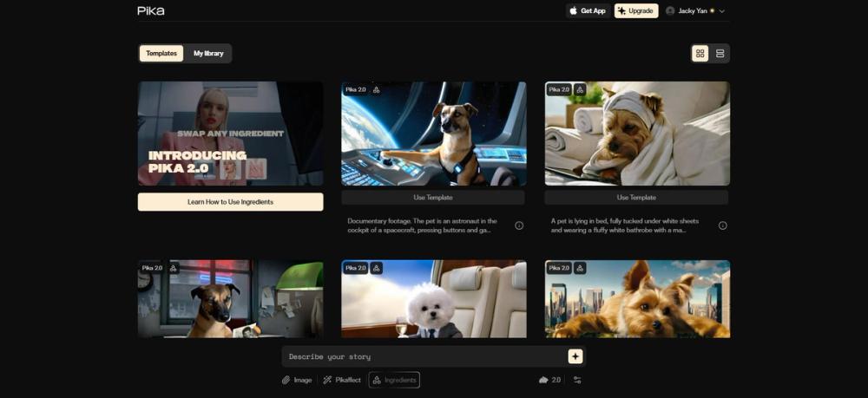
Task: Click the pet lying in bed description
Action: (x=625, y=225)
